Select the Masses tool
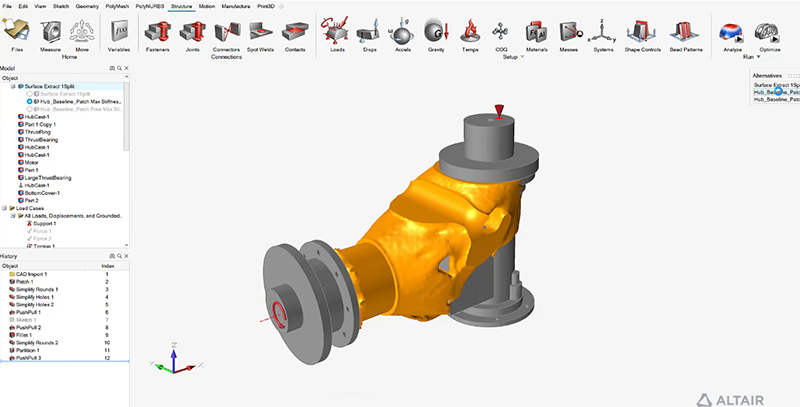Screen dimensions: 800x407 click(x=569, y=36)
